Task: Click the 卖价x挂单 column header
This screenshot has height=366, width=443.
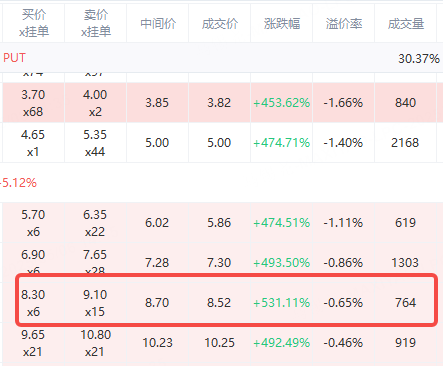Action: pyautogui.click(x=95, y=23)
